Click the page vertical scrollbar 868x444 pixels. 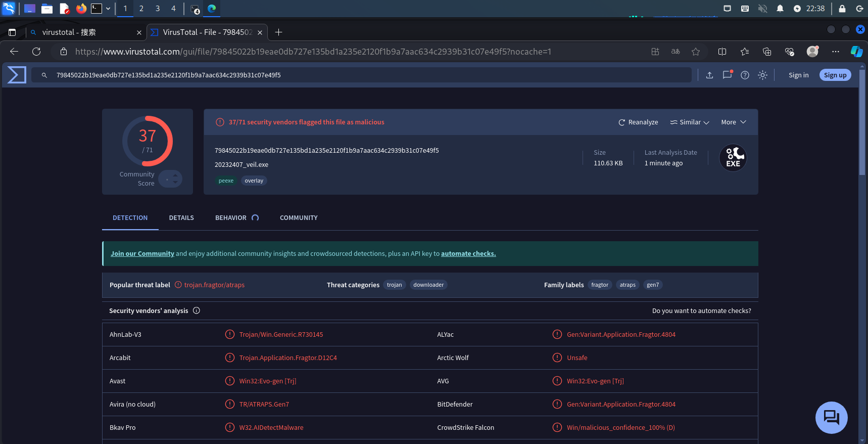[862, 121]
